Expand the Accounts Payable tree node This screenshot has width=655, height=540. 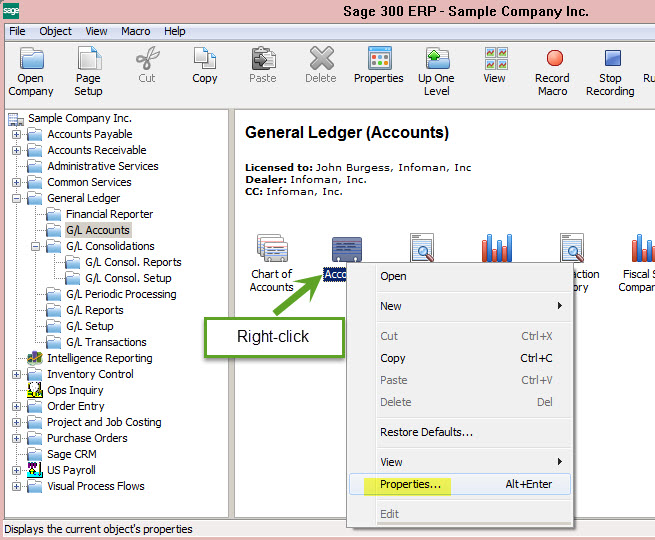click(16, 134)
